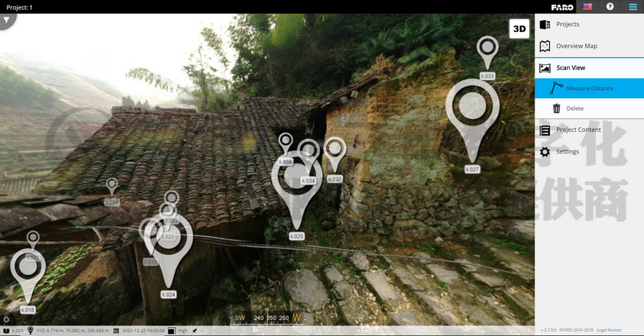Click the US flag language icon
The image size is (644, 336).
588,6
